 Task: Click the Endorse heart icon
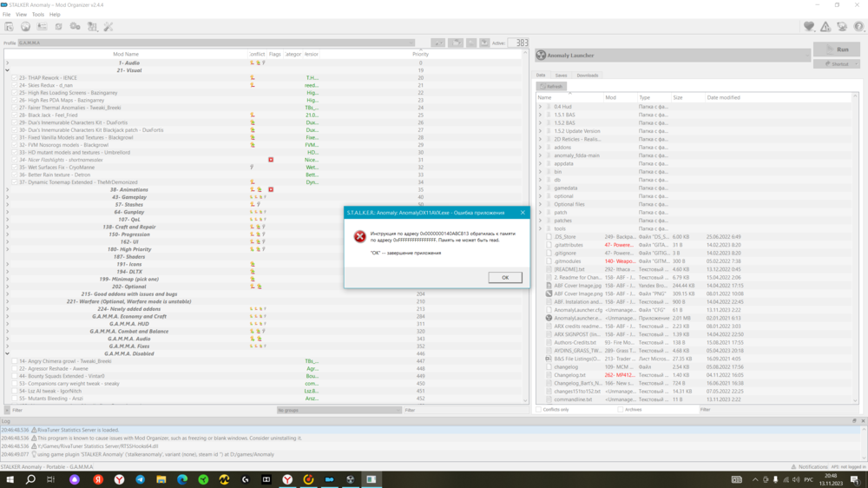[x=809, y=27]
